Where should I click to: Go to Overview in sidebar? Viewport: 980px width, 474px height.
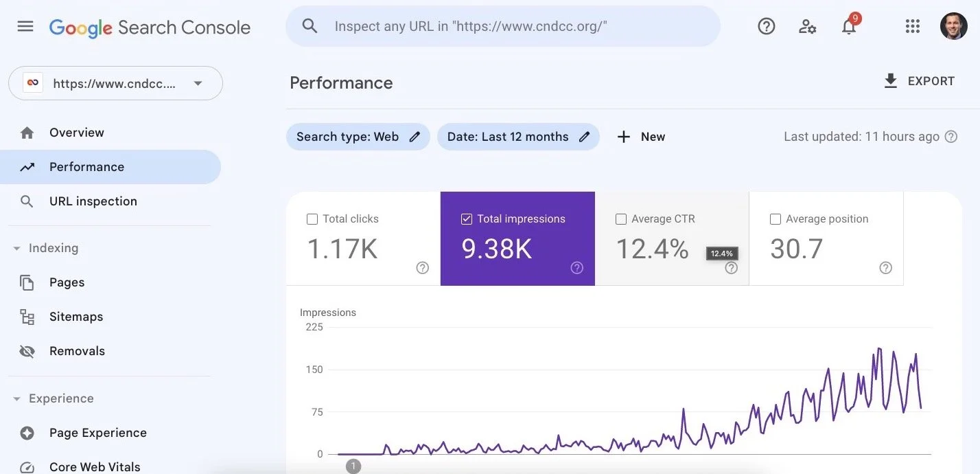pos(110,133)
